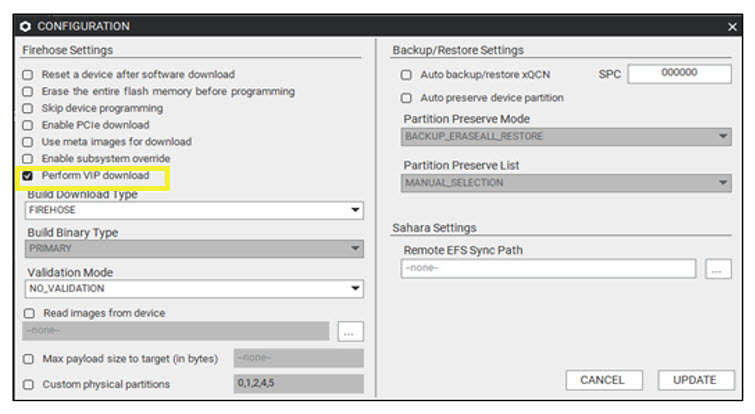Viewport: 755px width, 414px height.
Task: Toggle Use meta images for download
Action: (x=28, y=142)
